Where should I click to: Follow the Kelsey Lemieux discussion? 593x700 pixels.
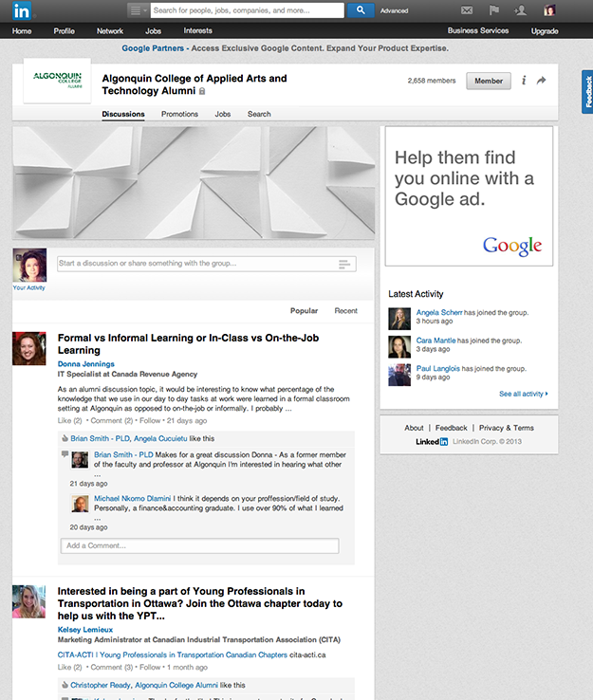pyautogui.click(x=150, y=667)
